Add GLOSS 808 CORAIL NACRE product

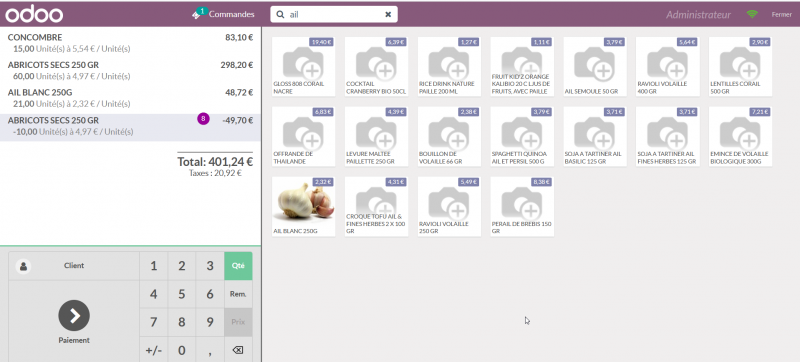[304, 66]
